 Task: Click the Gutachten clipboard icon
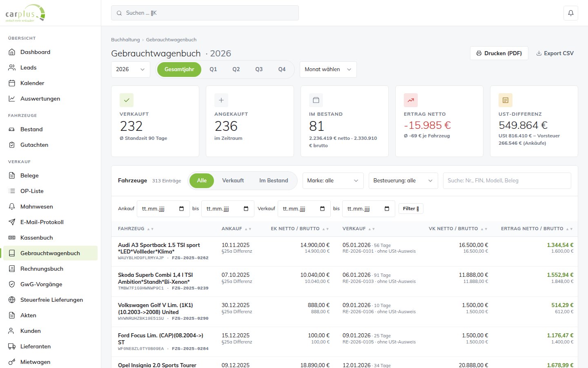click(x=12, y=145)
